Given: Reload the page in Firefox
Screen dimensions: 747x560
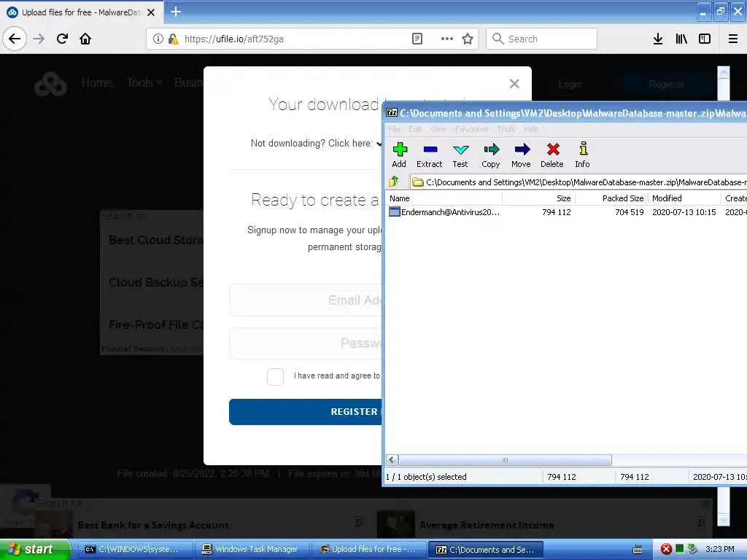Looking at the screenshot, I should click(x=62, y=39).
